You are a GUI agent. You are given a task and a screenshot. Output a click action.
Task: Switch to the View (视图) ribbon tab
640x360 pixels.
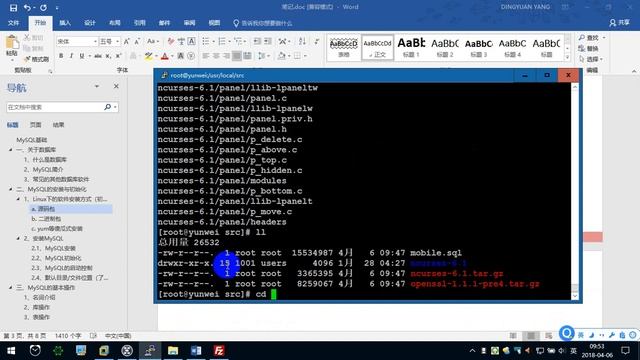point(214,23)
